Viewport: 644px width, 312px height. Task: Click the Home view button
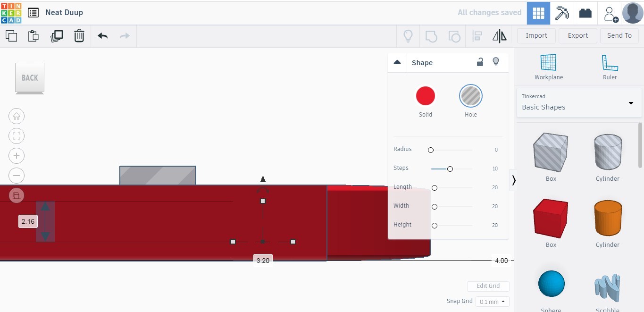17,116
